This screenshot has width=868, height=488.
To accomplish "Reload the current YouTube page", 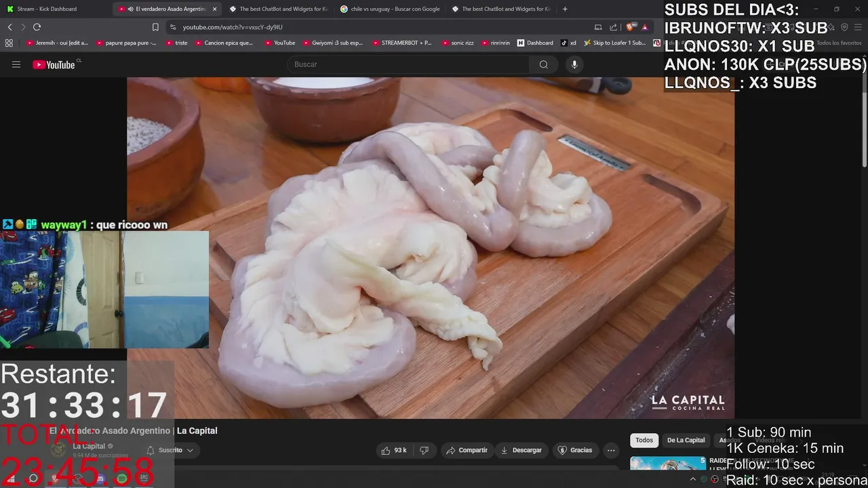I will point(37,27).
